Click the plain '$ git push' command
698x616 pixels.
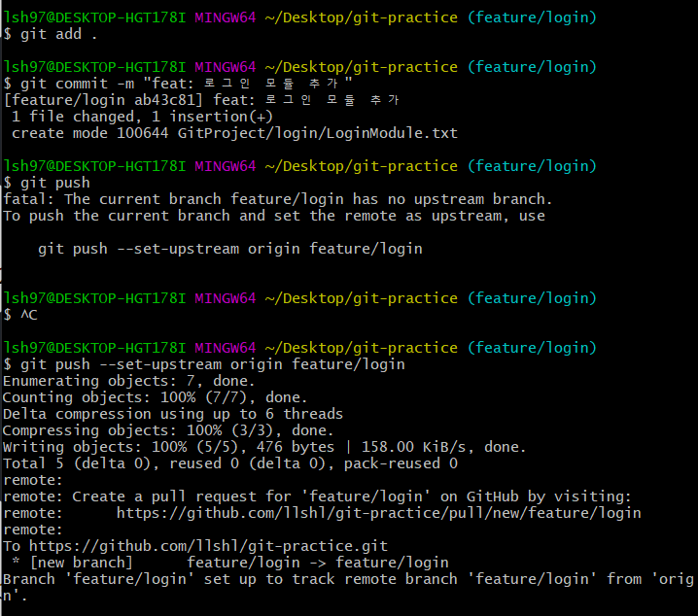point(47,183)
